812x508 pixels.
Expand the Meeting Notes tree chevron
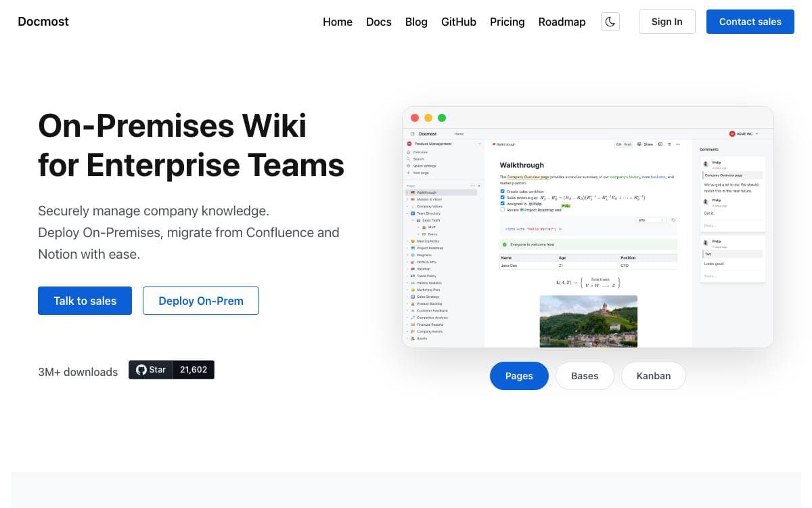point(407,241)
